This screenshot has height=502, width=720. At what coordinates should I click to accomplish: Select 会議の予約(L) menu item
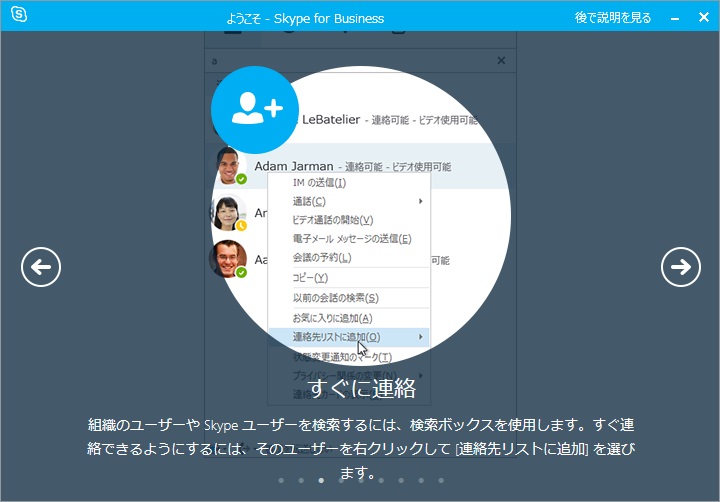tap(349, 258)
